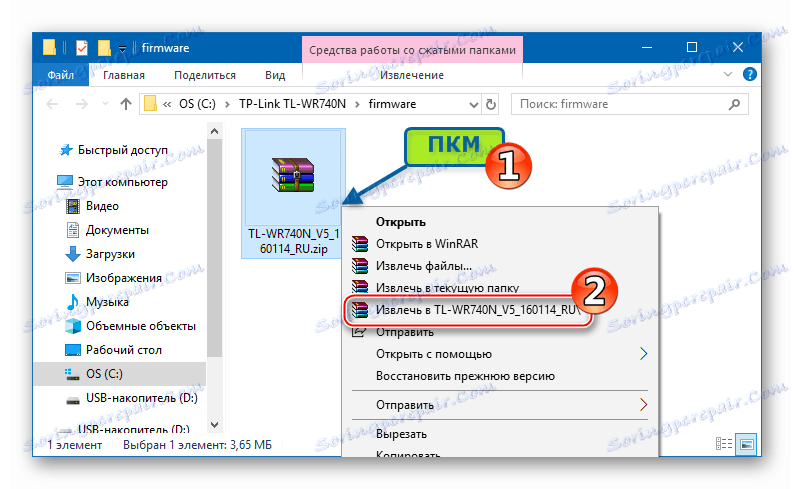Open the Видео folder
Screen dimensions: 794x489
point(102,206)
